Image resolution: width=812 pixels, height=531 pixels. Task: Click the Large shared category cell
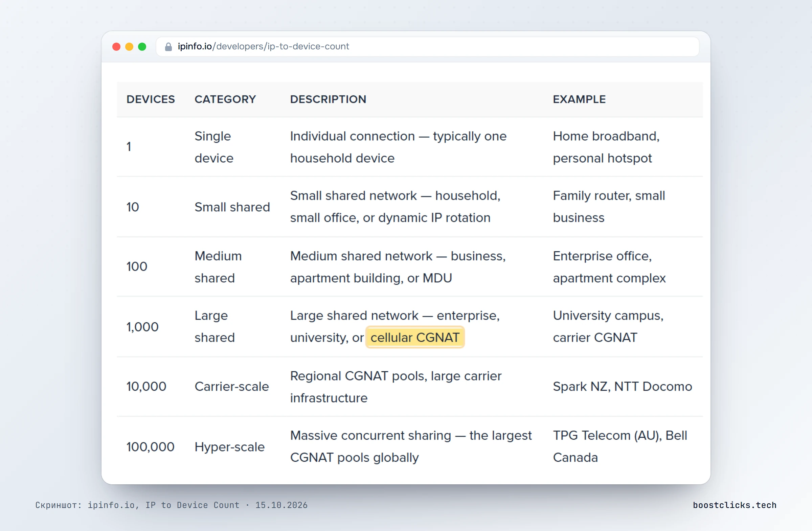[215, 326]
